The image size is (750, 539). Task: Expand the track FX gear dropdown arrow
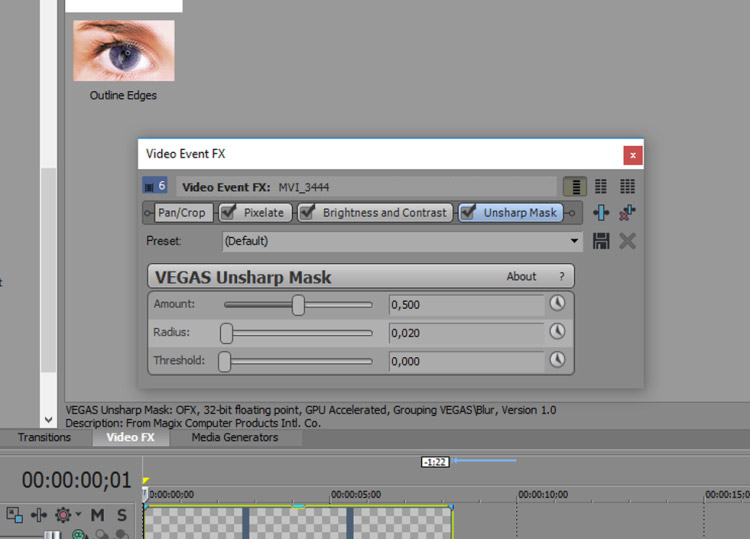click(x=78, y=514)
